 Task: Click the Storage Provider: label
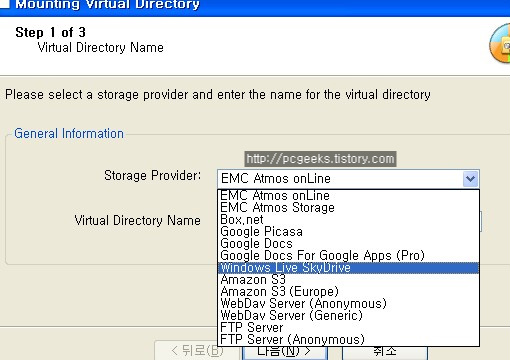(x=153, y=176)
